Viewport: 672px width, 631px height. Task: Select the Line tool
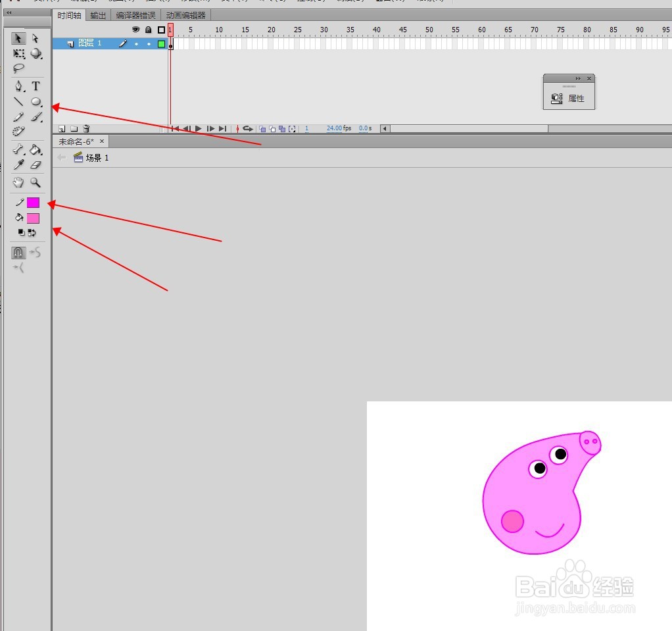(18, 102)
